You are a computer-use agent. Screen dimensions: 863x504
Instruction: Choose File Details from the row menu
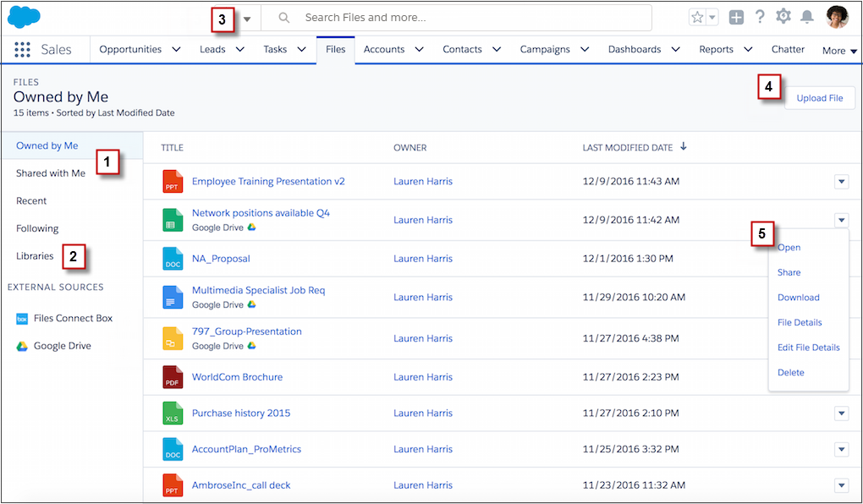[x=800, y=322]
